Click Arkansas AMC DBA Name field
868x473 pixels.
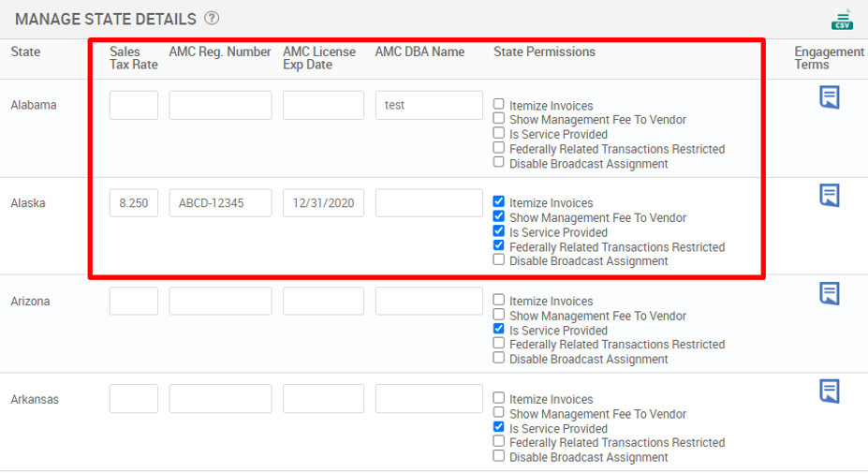[x=429, y=399]
